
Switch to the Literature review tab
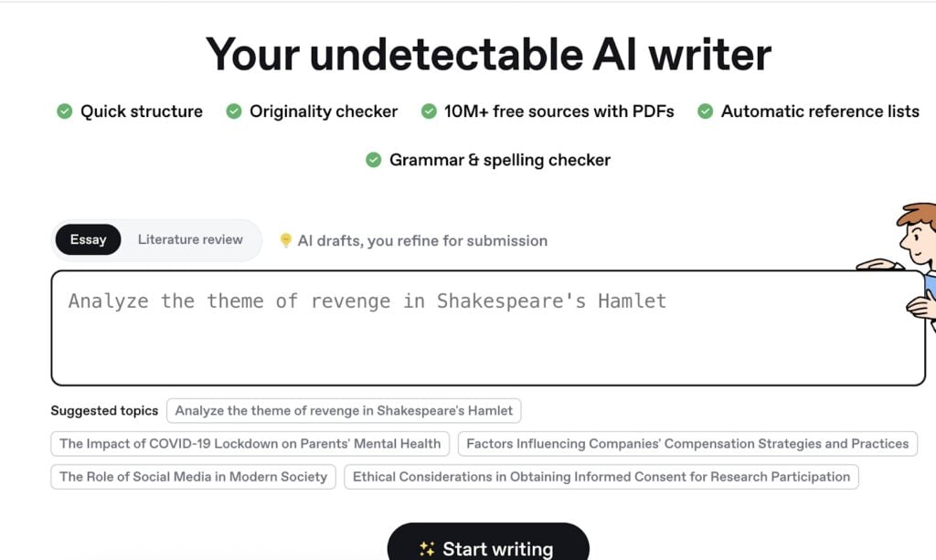(189, 239)
